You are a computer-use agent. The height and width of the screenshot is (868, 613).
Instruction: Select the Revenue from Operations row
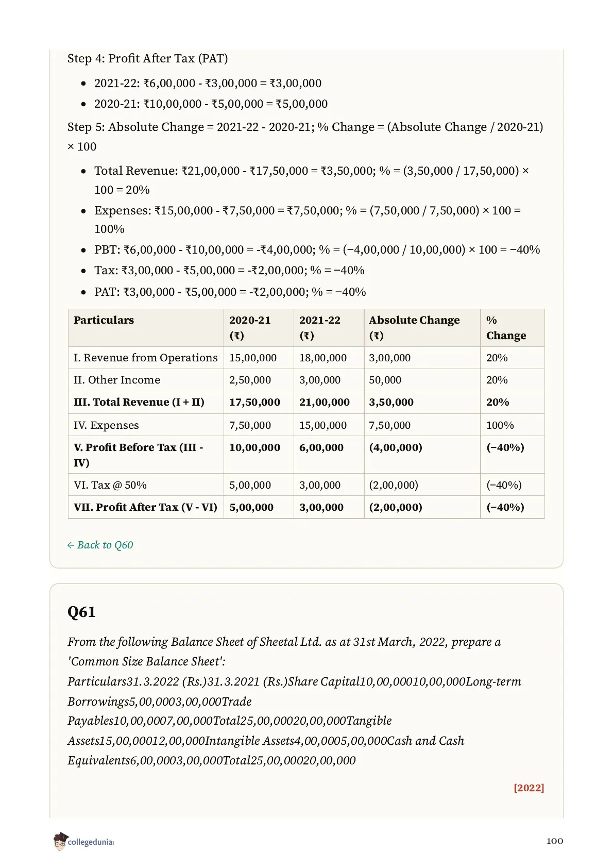[306, 358]
